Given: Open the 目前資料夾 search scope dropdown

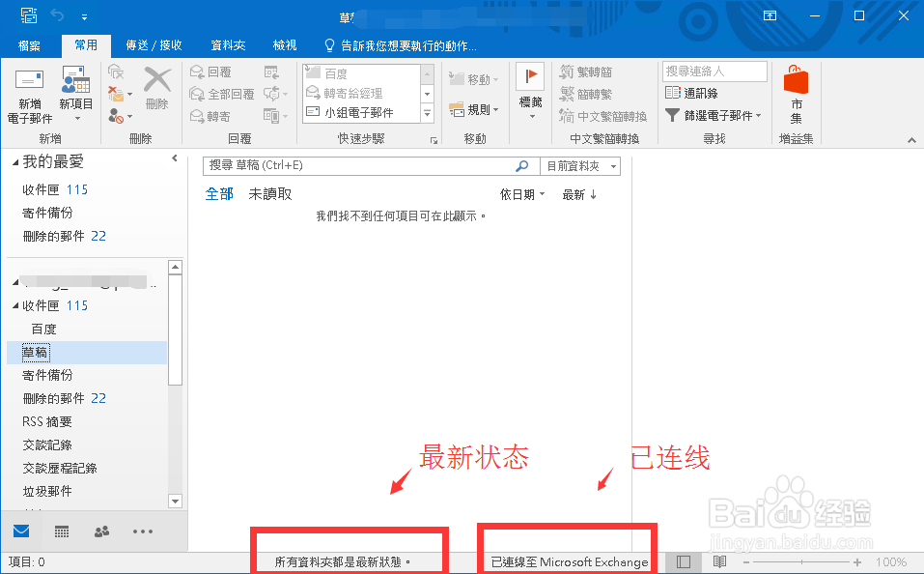Looking at the screenshot, I should (x=580, y=165).
